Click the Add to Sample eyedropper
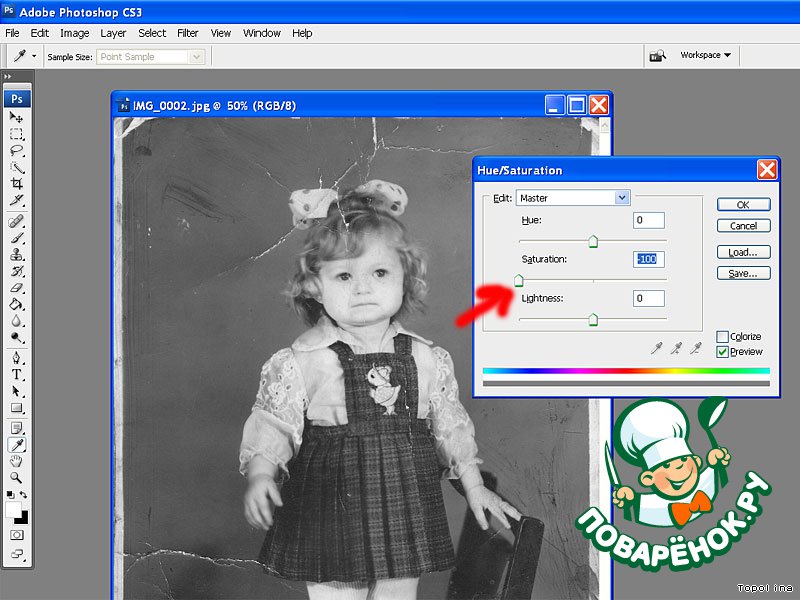This screenshot has height=600, width=800. click(676, 348)
